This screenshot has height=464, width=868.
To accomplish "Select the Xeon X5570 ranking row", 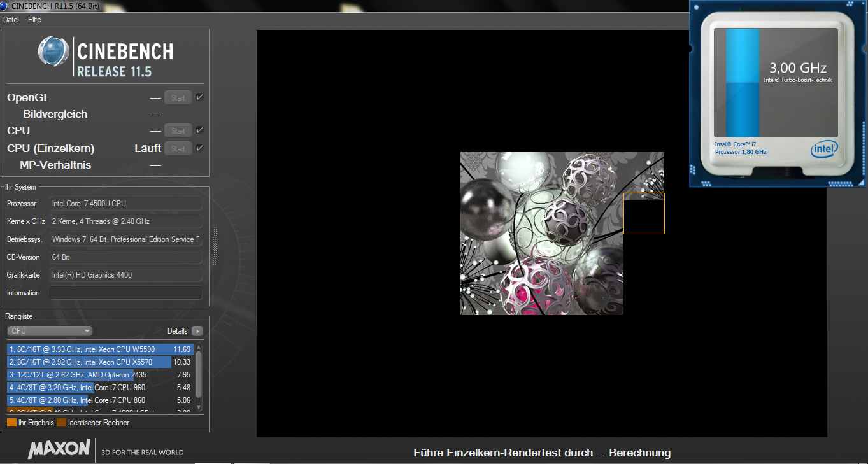I will [x=99, y=362].
